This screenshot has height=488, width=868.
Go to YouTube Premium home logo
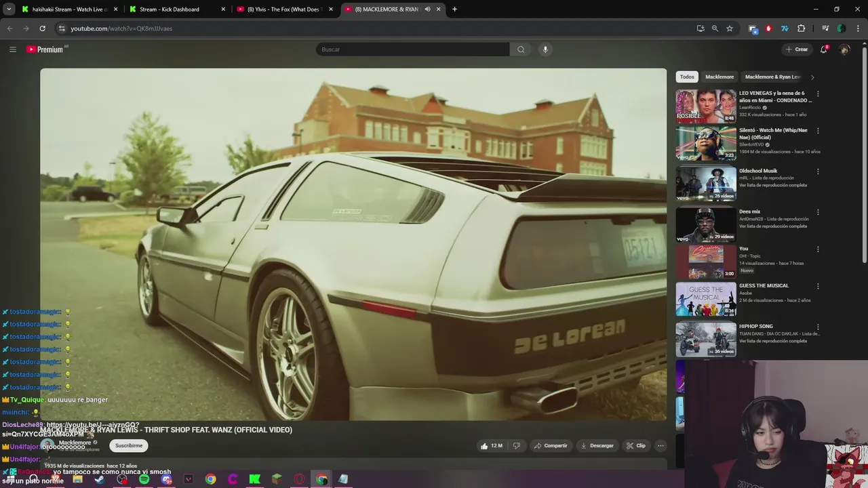point(46,49)
